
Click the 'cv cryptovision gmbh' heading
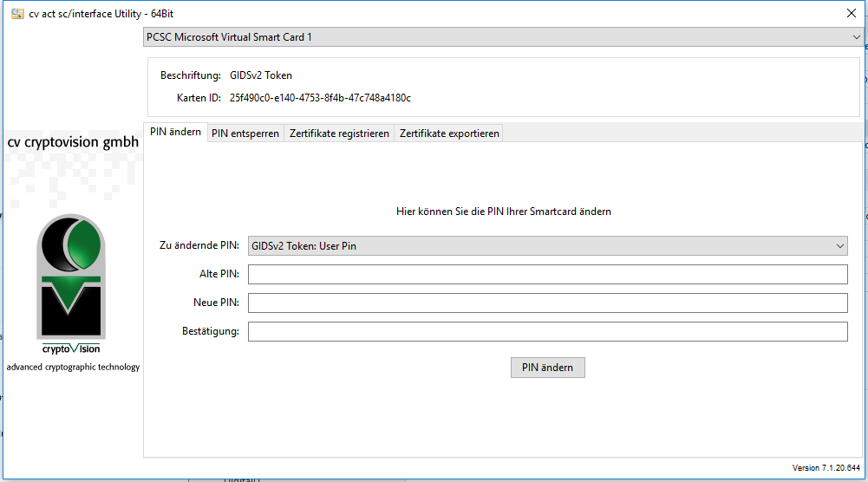point(73,142)
